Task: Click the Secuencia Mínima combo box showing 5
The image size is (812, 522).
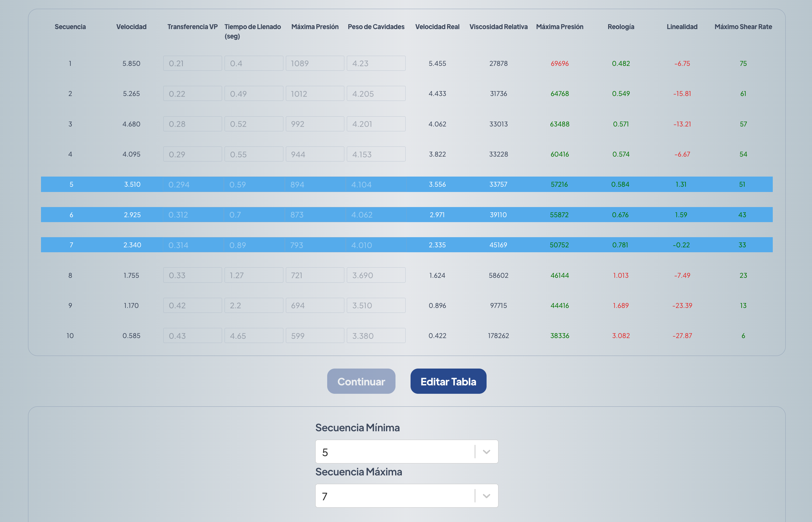Action: pyautogui.click(x=395, y=452)
